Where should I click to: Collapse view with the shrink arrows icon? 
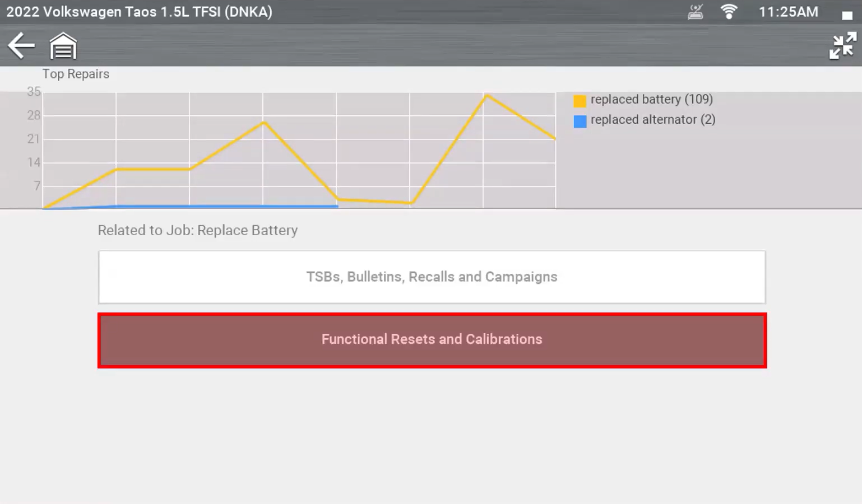(x=842, y=46)
